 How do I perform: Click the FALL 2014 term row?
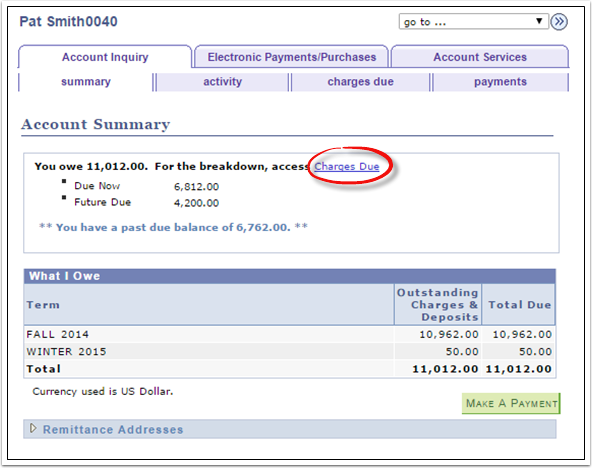point(290,334)
